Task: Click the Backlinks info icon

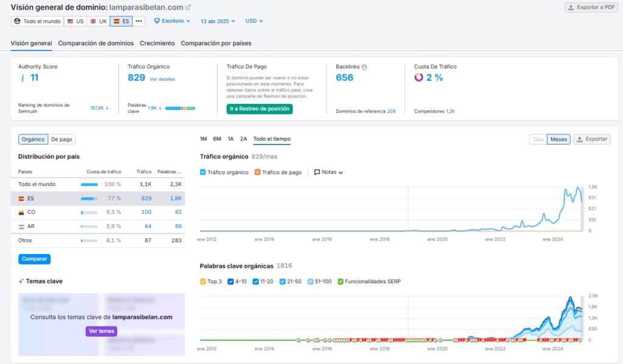Action: [x=364, y=67]
